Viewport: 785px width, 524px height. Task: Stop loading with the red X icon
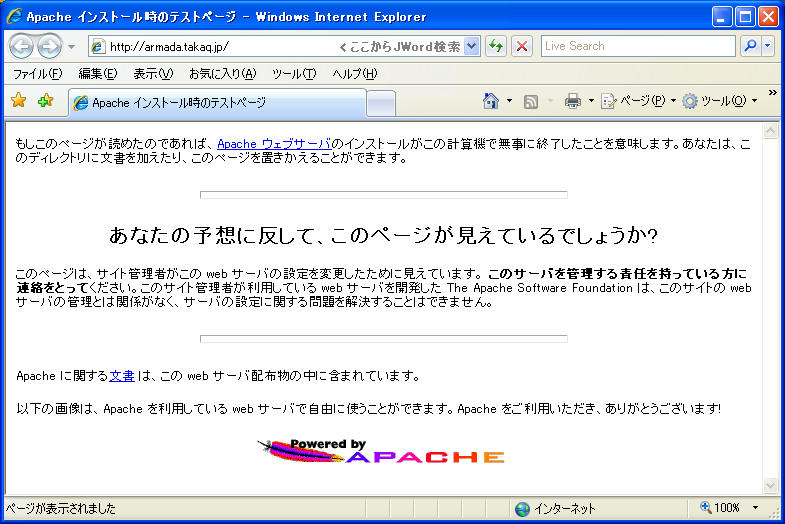tap(522, 46)
